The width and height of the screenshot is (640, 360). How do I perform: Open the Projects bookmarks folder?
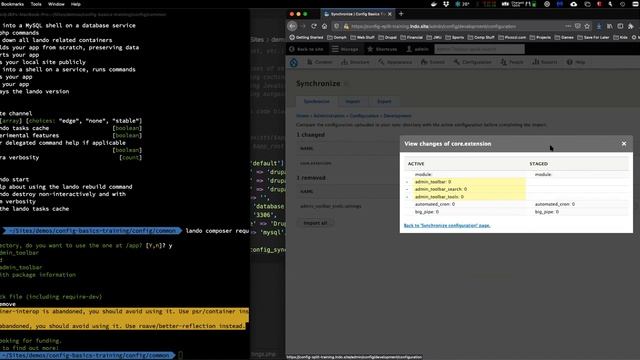pyautogui.click(x=540, y=37)
